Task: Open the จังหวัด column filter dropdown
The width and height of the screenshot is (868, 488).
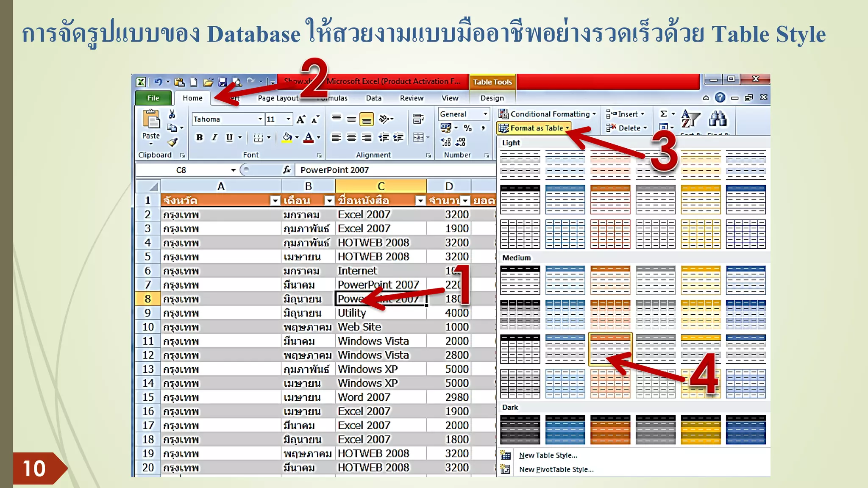Action: coord(275,200)
